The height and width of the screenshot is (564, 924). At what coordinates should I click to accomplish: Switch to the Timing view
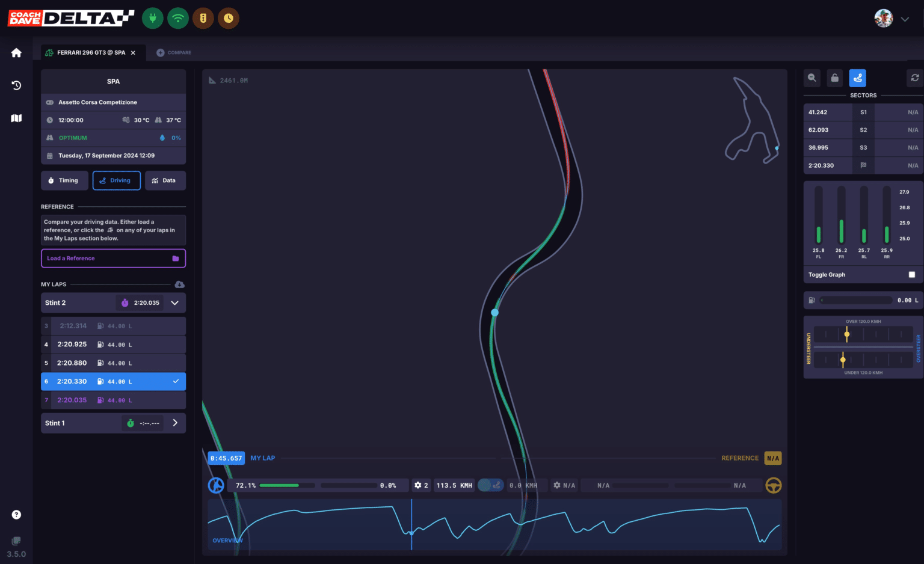[x=64, y=180]
